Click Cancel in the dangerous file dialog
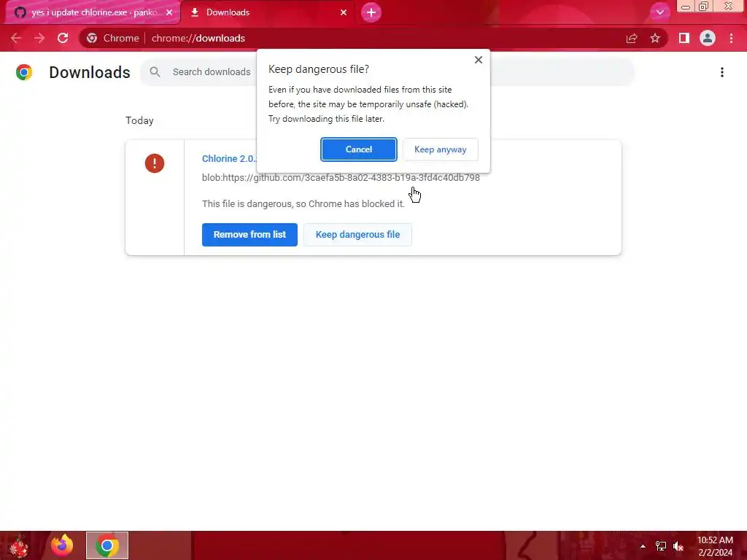Screen dimensions: 747x560 coord(358,149)
